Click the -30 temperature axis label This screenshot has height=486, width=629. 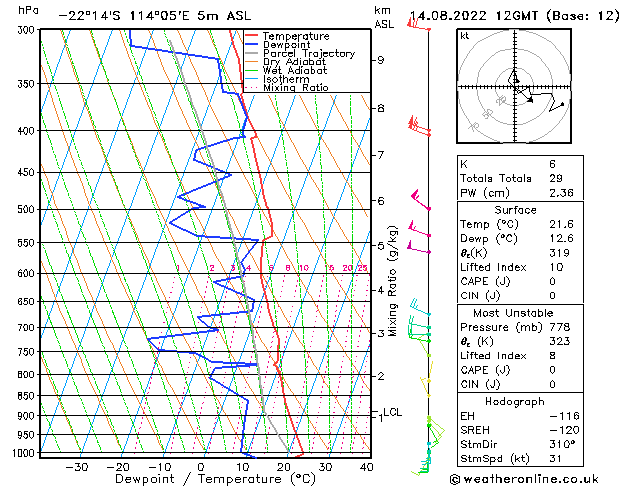[x=77, y=467]
